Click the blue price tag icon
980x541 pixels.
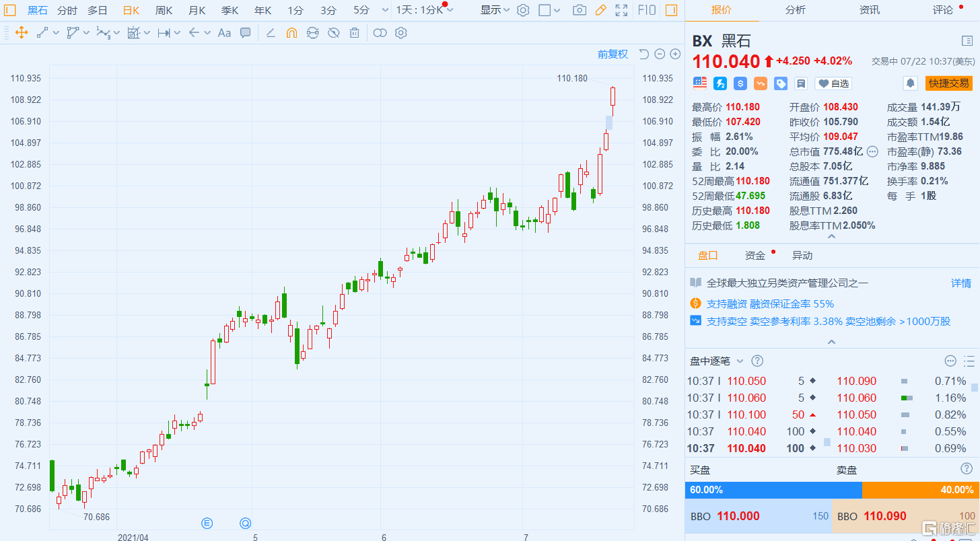pos(781,83)
